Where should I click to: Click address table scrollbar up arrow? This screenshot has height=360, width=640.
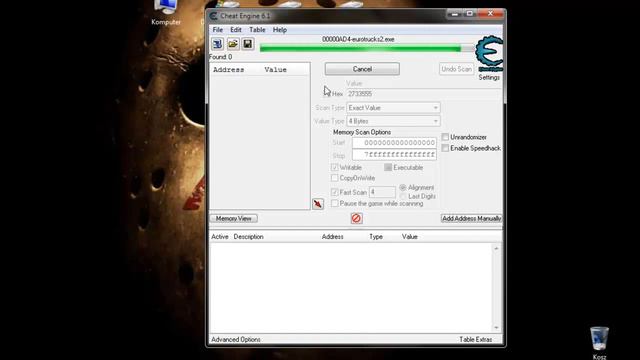(x=496, y=248)
